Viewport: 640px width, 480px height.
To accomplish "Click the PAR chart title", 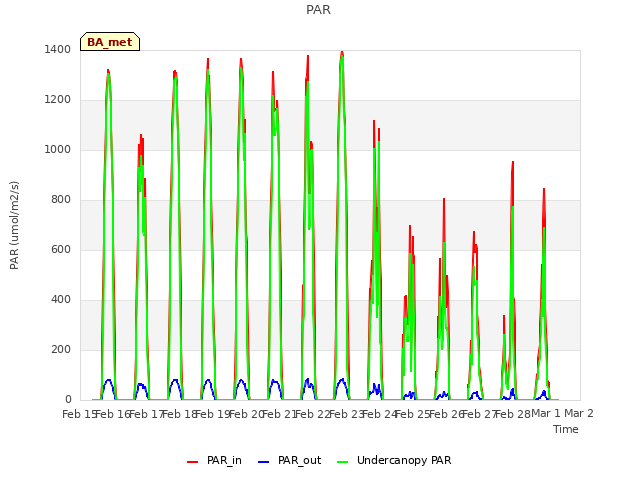I will [x=318, y=9].
